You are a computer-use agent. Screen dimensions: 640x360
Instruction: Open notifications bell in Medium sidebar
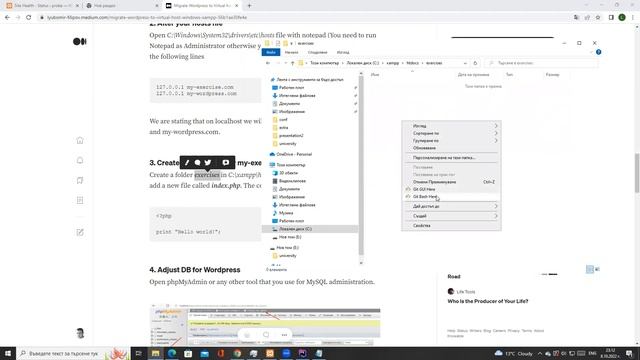(80, 160)
